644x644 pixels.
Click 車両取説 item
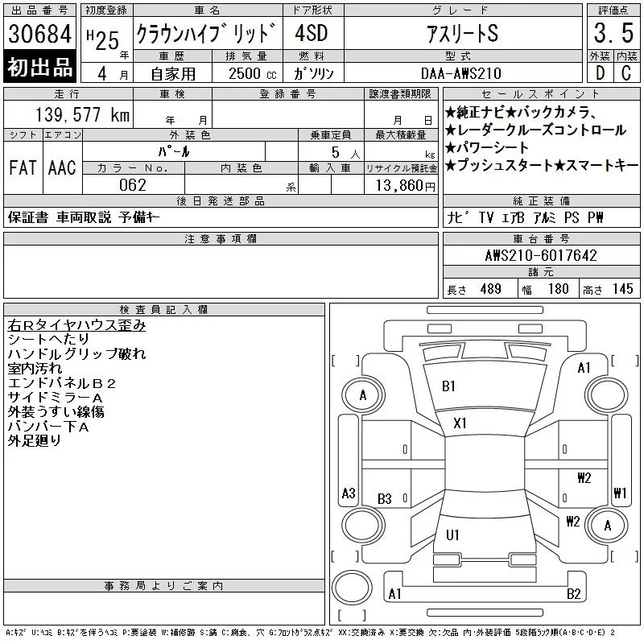click(84, 217)
